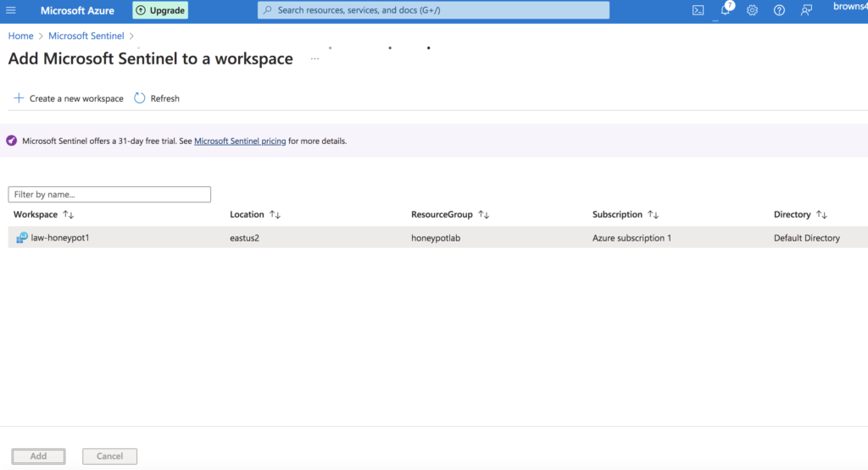Screen dimensions: 868x470
Task: Click the eastus2 location cell
Action: [x=244, y=238]
